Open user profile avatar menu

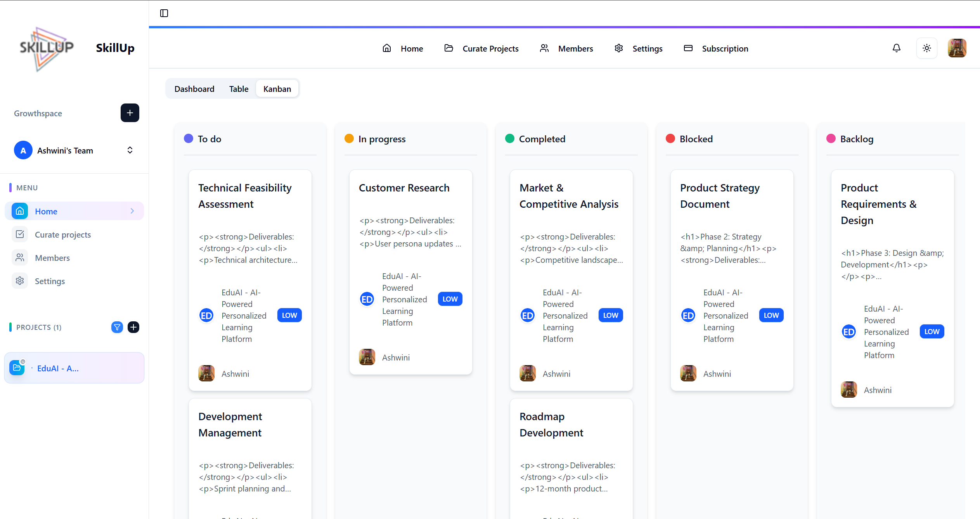957,48
